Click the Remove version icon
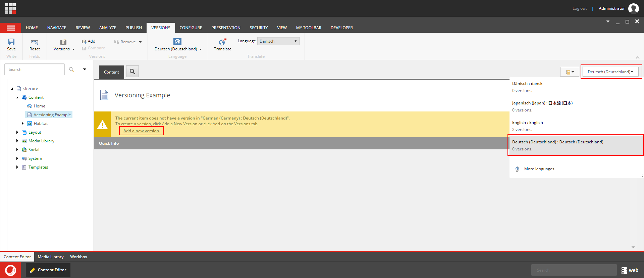 click(117, 42)
